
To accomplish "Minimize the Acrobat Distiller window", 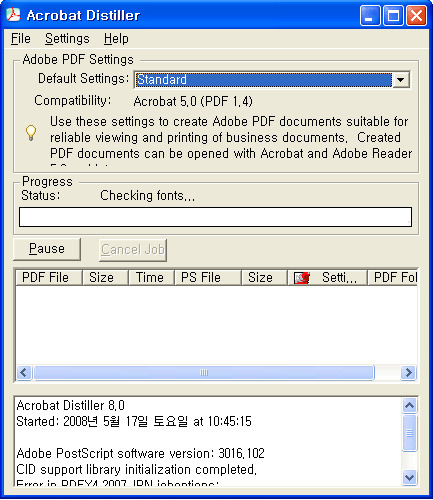I will point(370,15).
